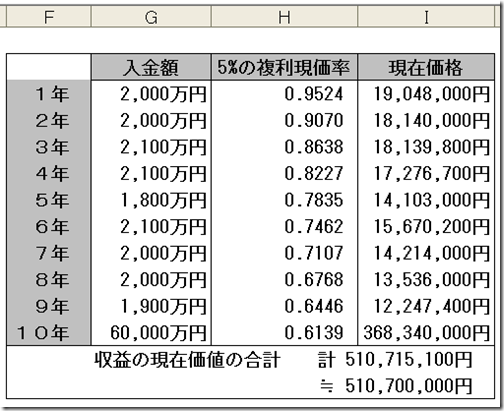Select the 3年 row label
This screenshot has width=504, height=411.
(x=49, y=147)
